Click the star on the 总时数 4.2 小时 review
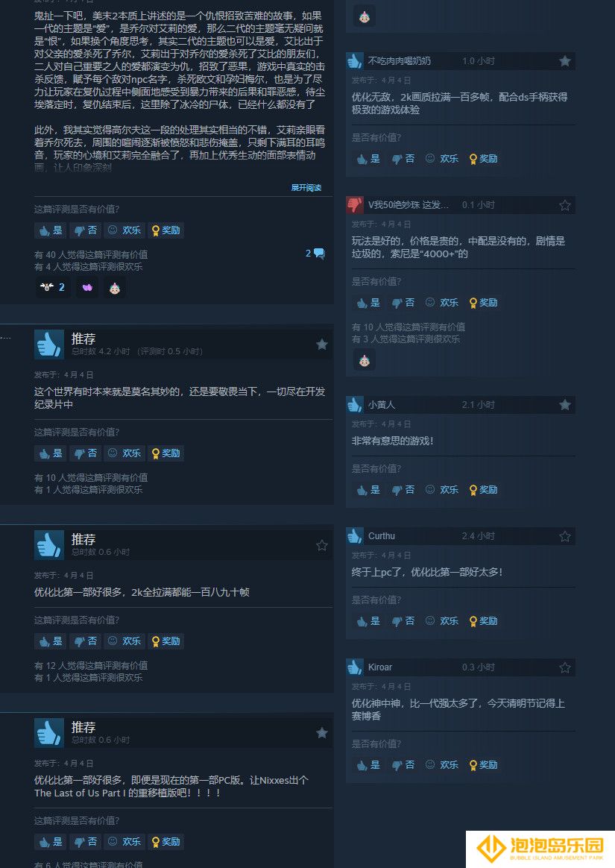This screenshot has width=615, height=868. tap(321, 345)
